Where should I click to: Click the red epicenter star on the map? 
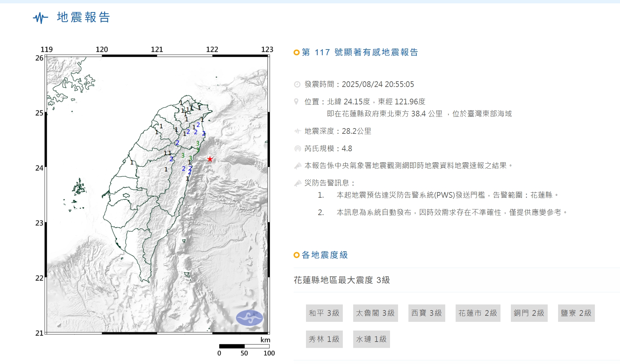pyautogui.click(x=210, y=159)
